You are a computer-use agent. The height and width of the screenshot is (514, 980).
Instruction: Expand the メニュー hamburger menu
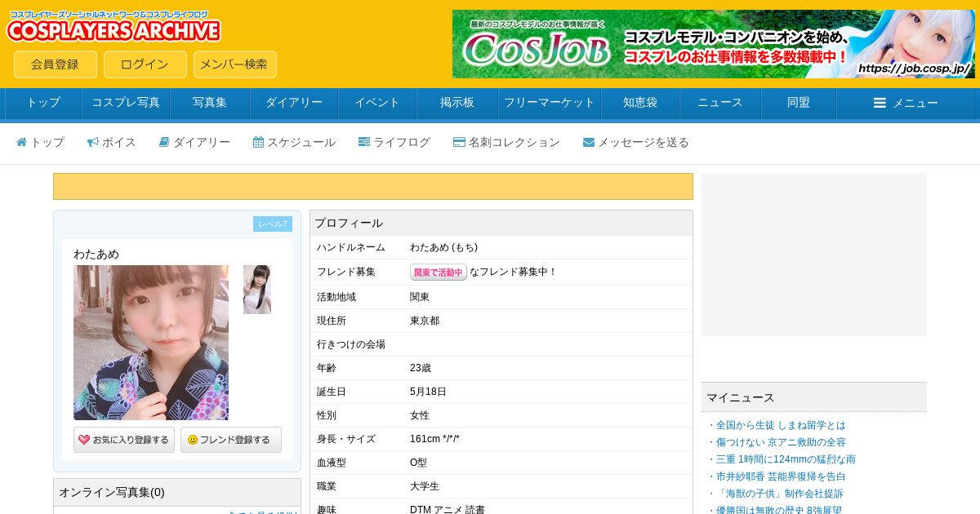(x=906, y=103)
